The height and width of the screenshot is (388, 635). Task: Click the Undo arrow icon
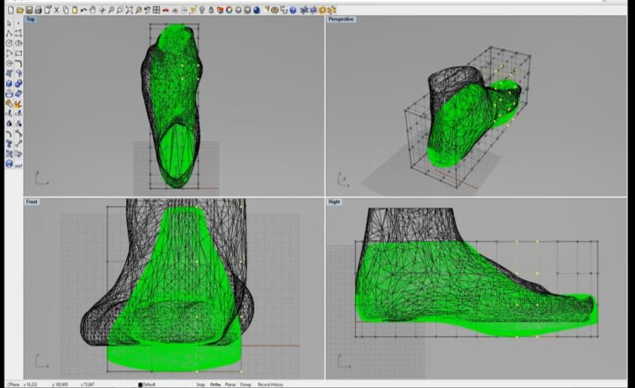84,10
